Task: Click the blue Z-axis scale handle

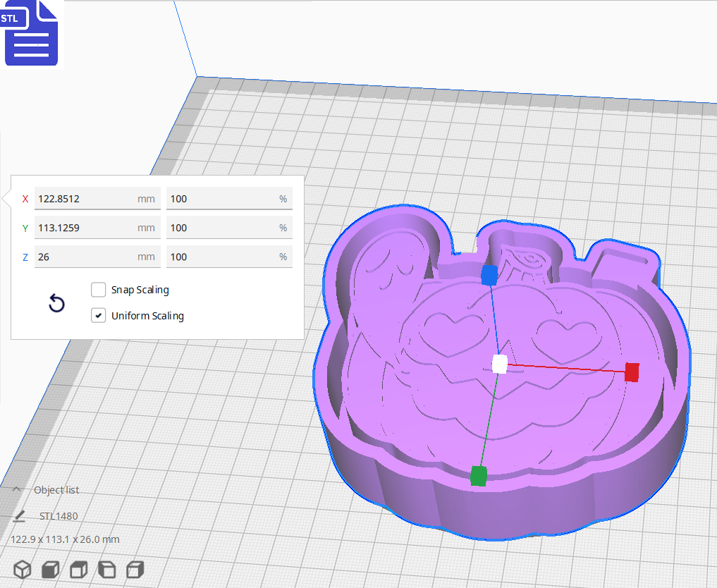Action: 489,276
